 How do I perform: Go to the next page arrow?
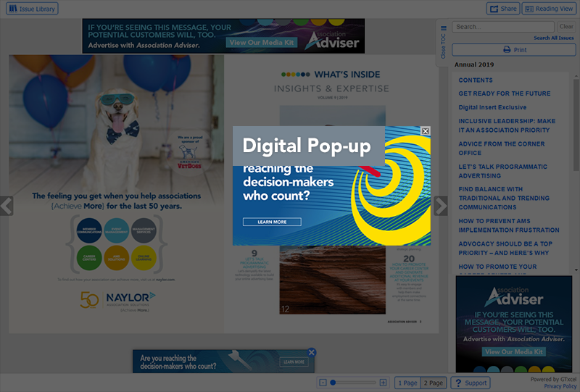click(x=440, y=206)
